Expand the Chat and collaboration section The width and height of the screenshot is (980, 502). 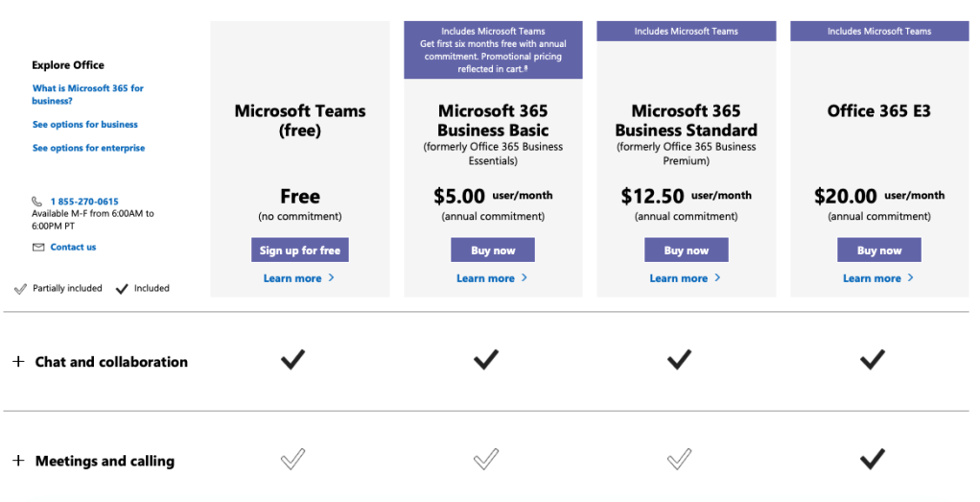18,362
